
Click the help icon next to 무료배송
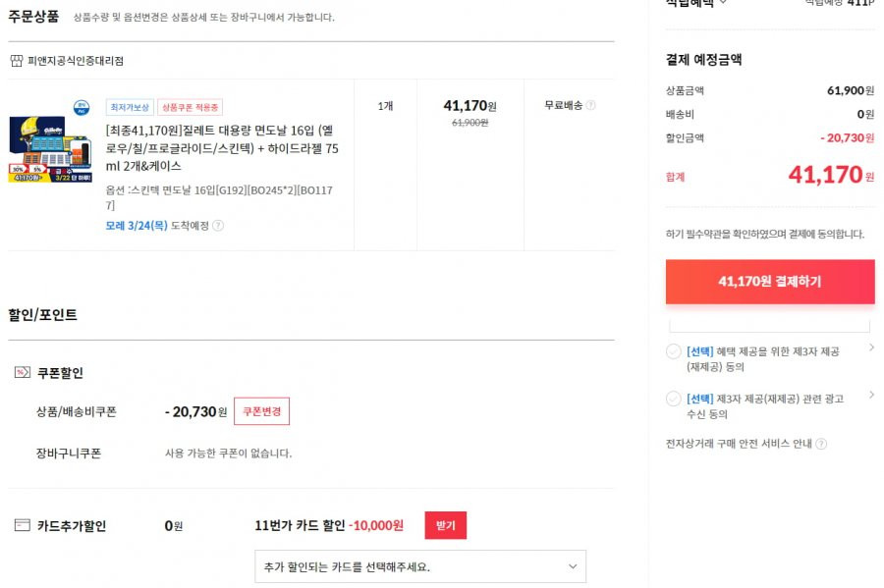(590, 105)
